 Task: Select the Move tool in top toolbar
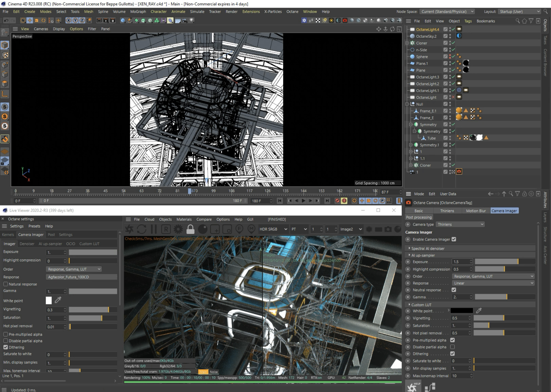point(30,21)
